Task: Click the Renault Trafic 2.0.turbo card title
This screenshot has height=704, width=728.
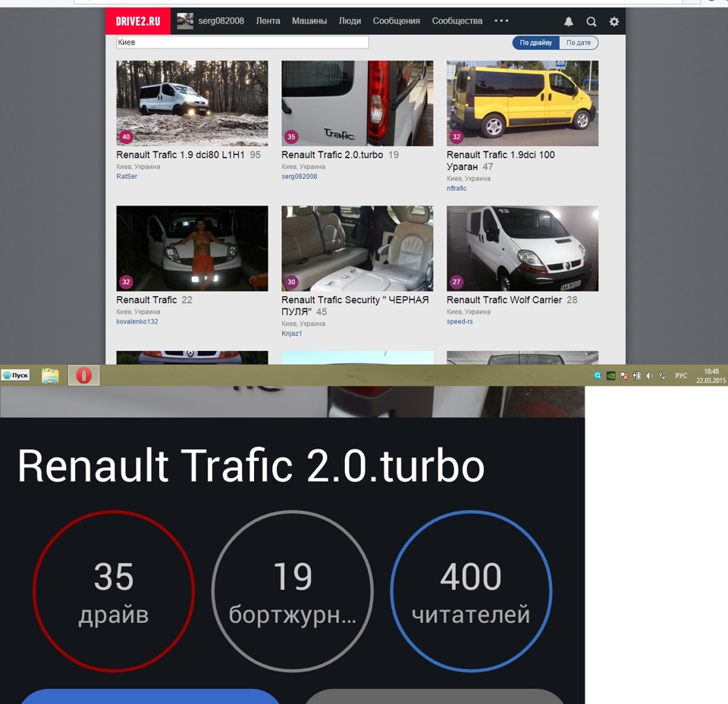Action: 332,155
